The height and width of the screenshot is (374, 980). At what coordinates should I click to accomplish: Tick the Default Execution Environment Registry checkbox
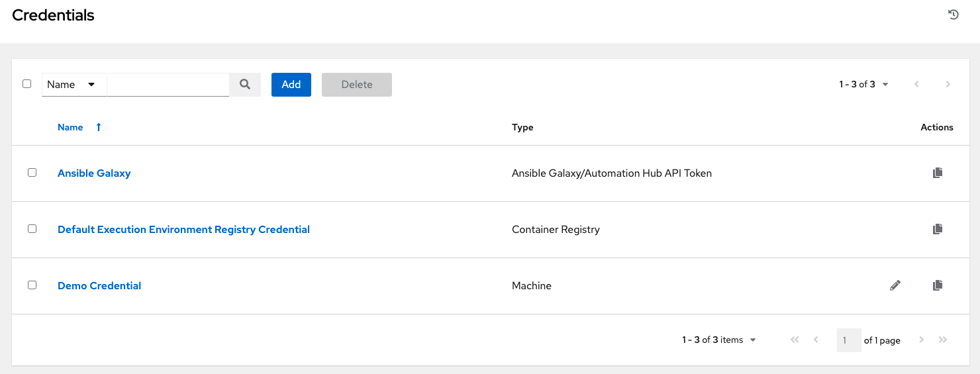point(32,229)
